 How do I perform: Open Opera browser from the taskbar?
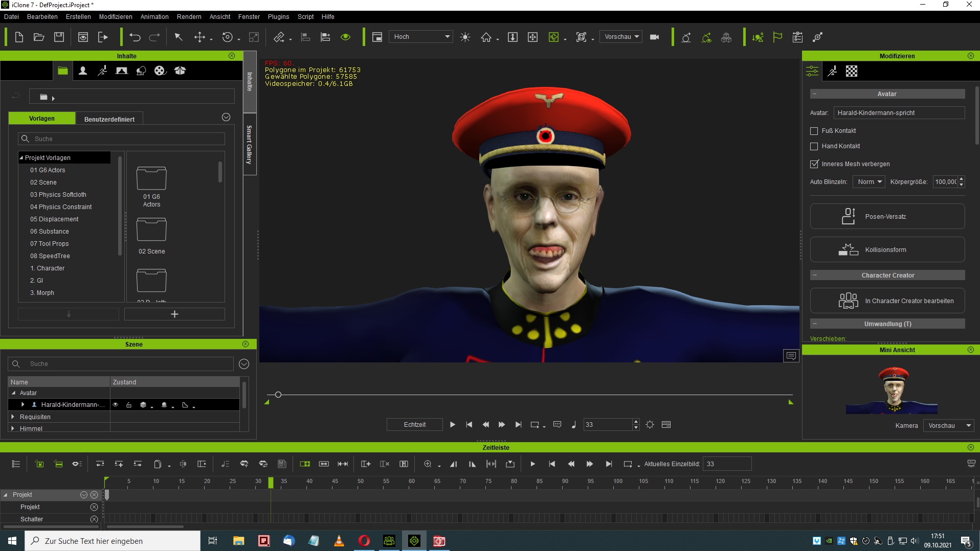(x=364, y=541)
